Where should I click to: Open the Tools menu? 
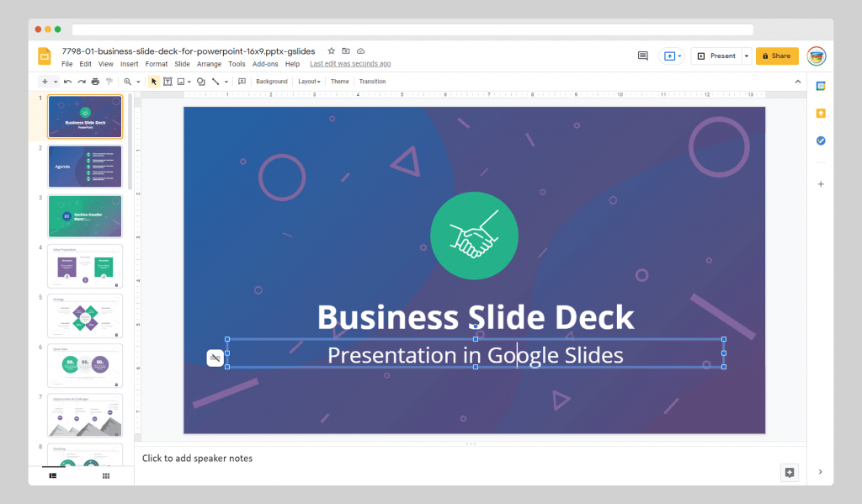click(x=237, y=64)
